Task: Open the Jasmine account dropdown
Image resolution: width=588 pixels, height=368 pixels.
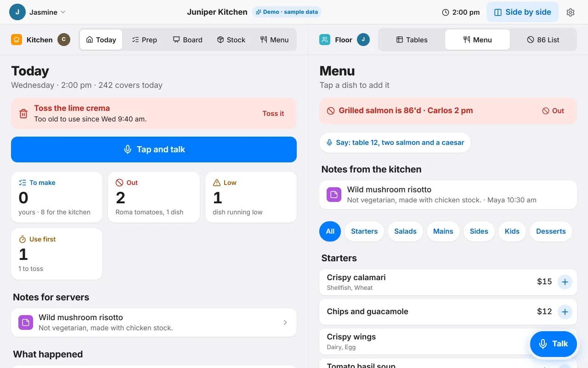Action: 38,12
